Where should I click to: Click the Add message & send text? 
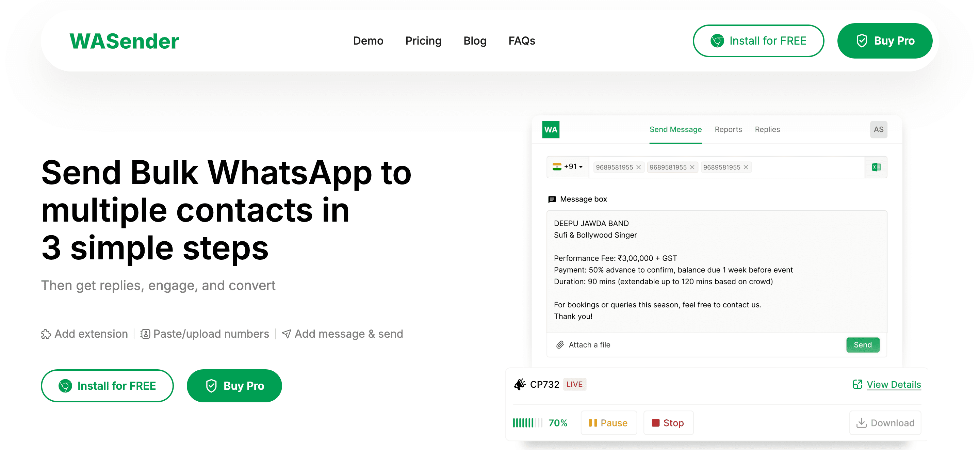[348, 334]
